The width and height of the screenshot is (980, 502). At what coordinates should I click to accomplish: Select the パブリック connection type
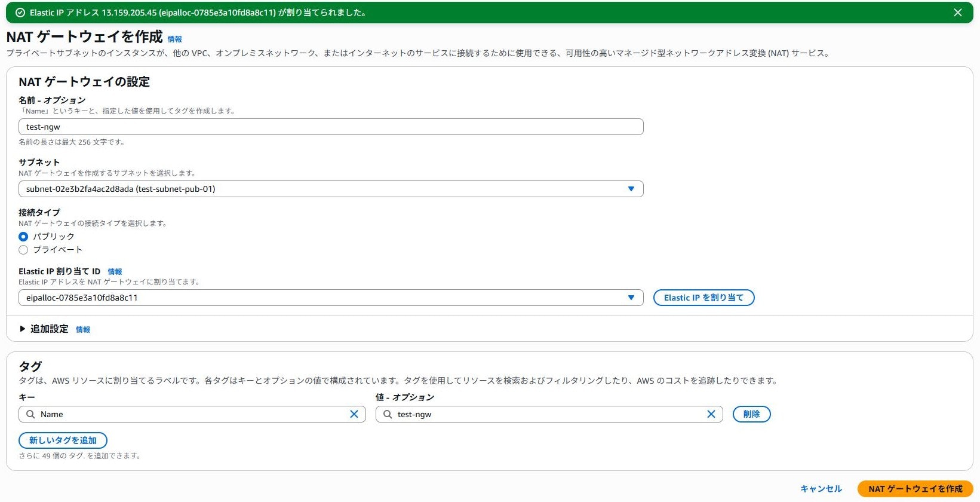click(23, 237)
